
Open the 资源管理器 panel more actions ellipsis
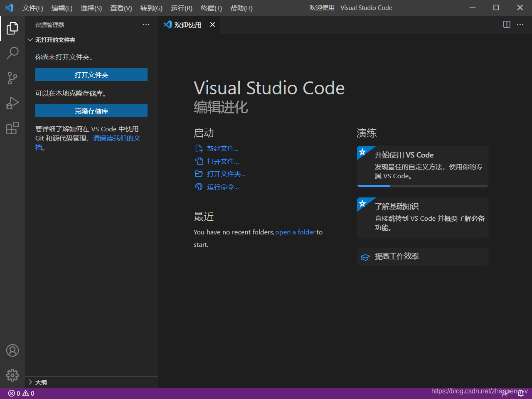click(146, 25)
